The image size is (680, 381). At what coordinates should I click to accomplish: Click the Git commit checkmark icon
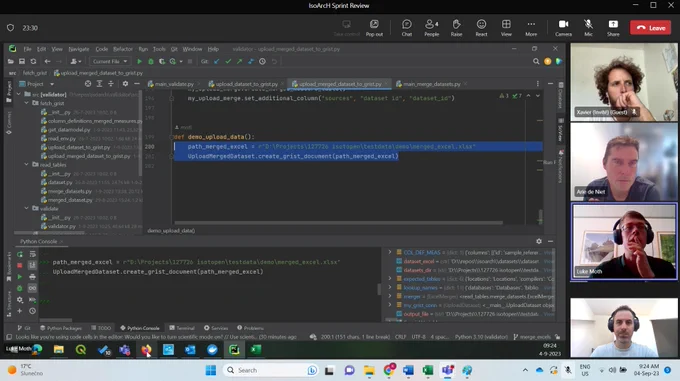click(228, 62)
